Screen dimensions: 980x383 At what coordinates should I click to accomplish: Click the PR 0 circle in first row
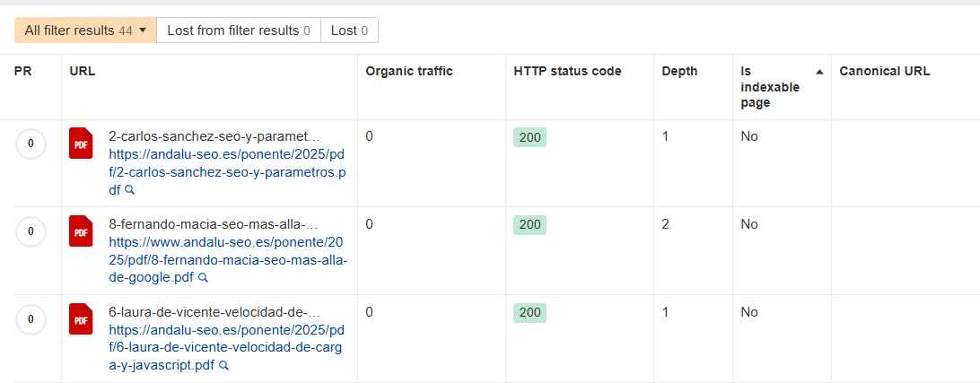click(x=31, y=144)
